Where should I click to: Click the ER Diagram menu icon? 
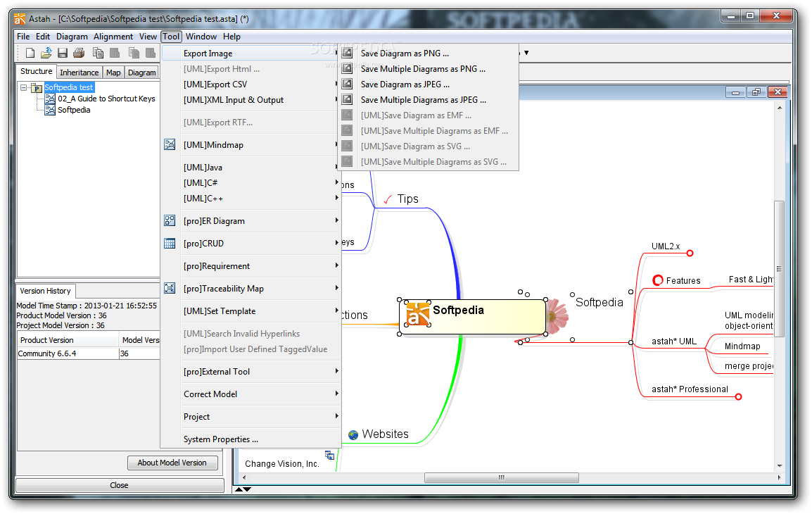pyautogui.click(x=170, y=220)
